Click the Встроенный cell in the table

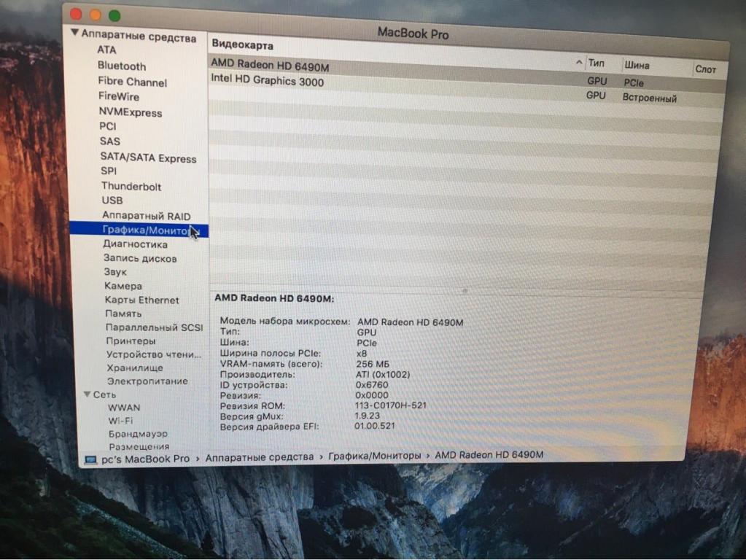click(x=650, y=98)
